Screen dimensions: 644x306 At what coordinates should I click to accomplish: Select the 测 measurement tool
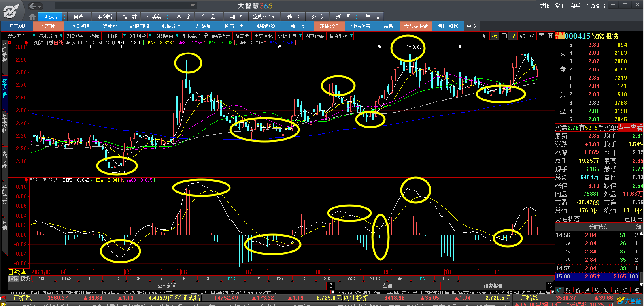coord(485,36)
